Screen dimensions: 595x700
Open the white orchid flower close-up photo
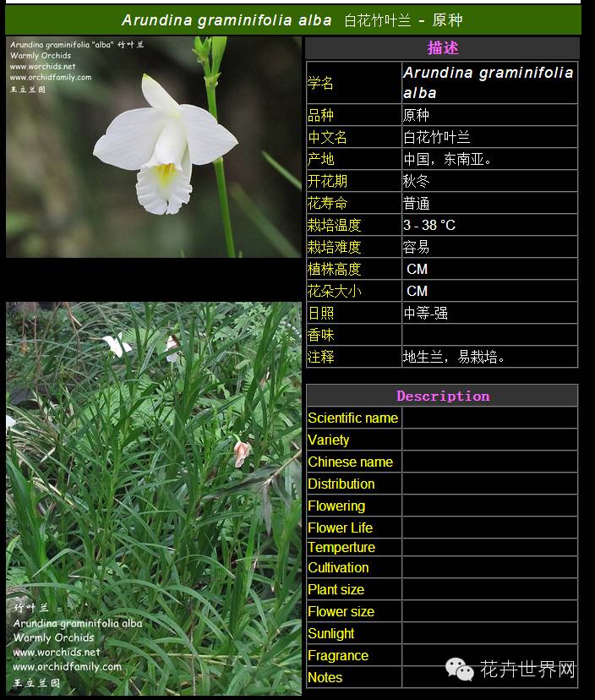tap(154, 146)
